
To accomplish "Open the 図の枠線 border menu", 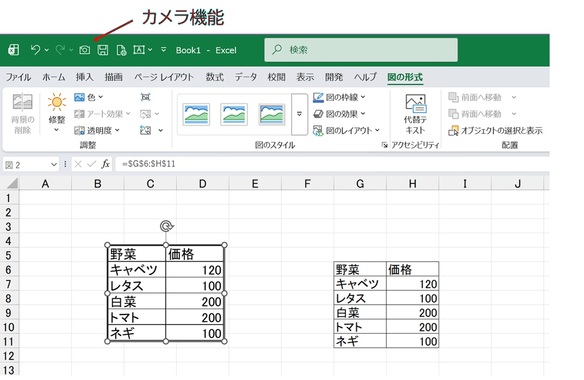I will click(339, 97).
